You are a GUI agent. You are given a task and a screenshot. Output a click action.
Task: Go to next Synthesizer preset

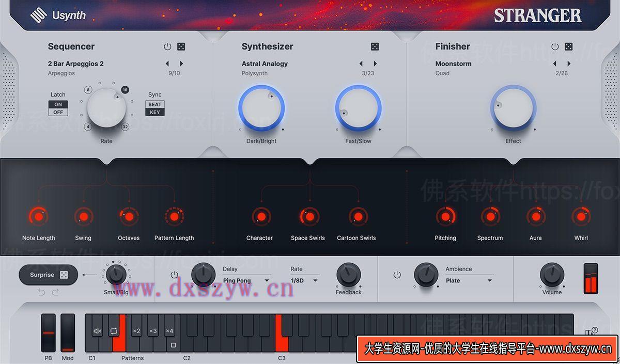[375, 64]
